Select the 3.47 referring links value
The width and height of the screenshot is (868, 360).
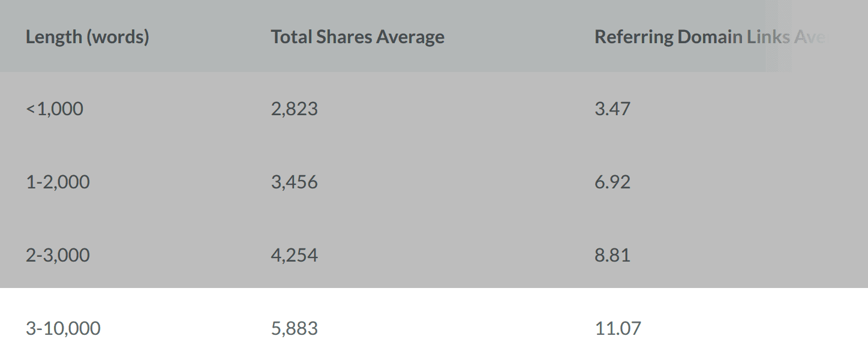pos(612,109)
